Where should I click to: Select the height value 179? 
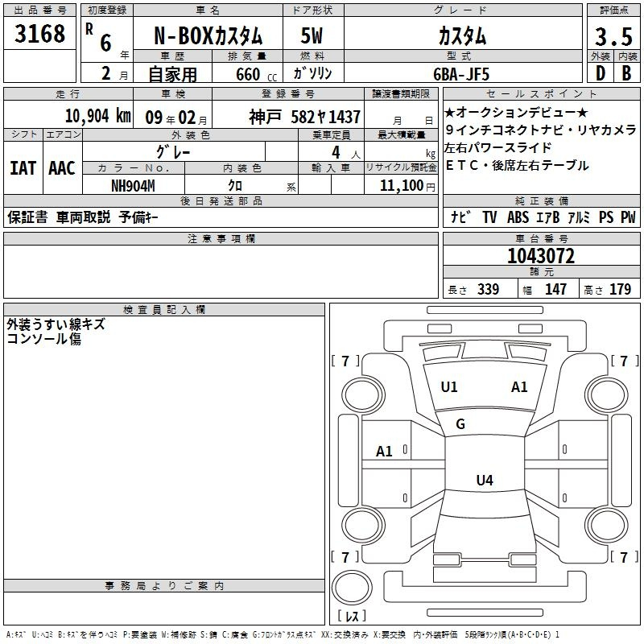(x=620, y=289)
